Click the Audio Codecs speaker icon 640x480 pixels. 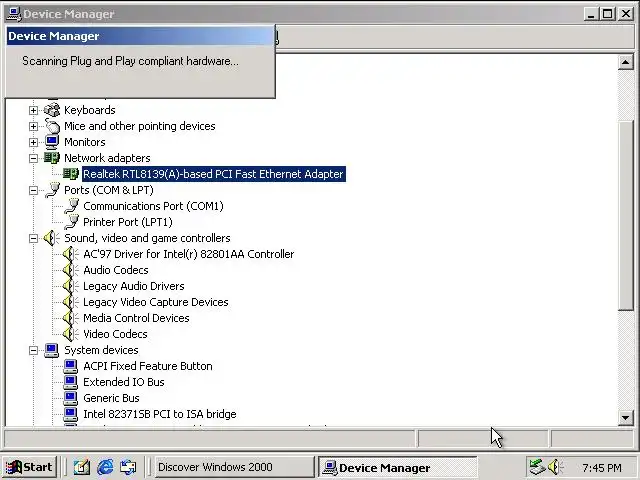tap(71, 270)
